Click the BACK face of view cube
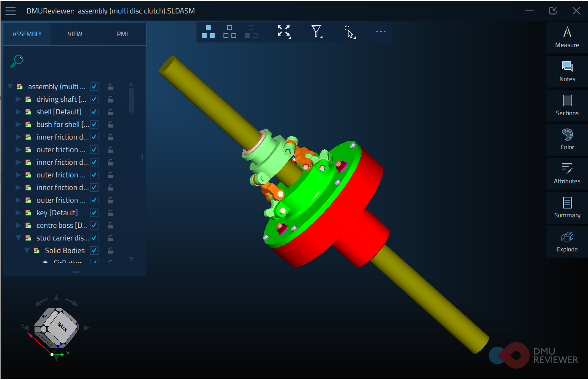The image size is (588, 380). 63,326
